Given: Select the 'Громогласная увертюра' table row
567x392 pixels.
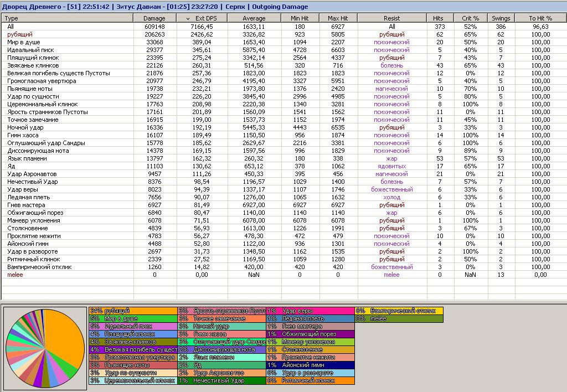Looking at the screenshot, I should click(283, 81).
